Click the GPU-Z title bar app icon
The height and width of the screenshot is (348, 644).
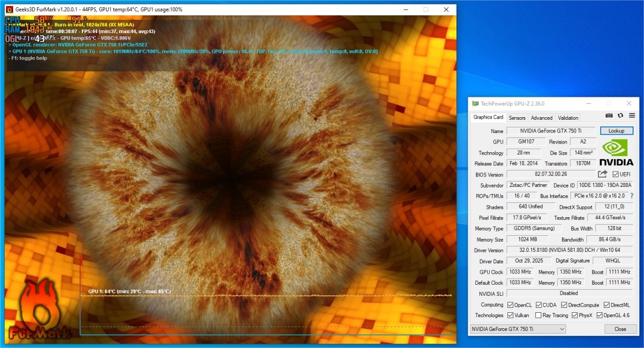[x=475, y=104]
